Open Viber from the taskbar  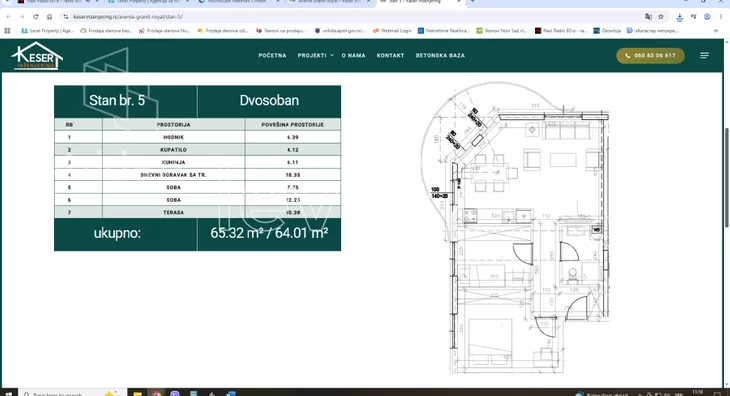pyautogui.click(x=175, y=394)
